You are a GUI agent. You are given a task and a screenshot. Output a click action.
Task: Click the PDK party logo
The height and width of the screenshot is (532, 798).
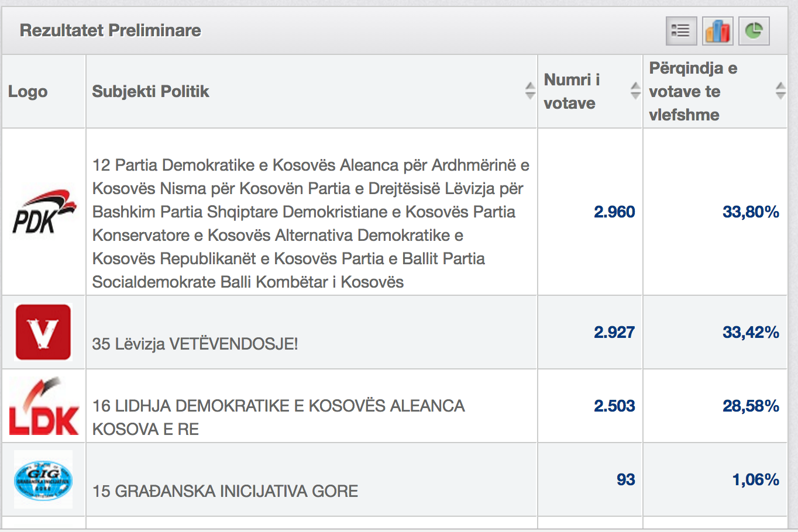point(44,212)
